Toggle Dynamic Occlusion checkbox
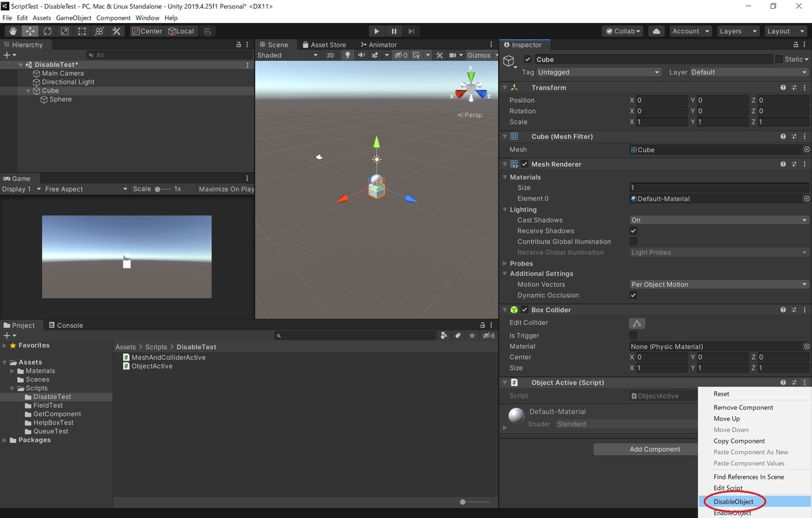The image size is (812, 518). click(x=633, y=296)
